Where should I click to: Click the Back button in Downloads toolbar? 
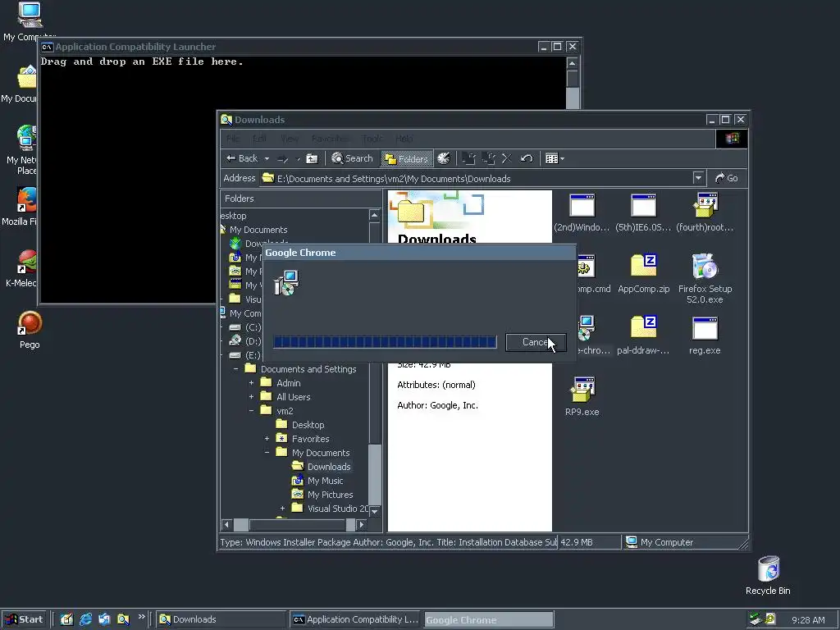pos(242,158)
